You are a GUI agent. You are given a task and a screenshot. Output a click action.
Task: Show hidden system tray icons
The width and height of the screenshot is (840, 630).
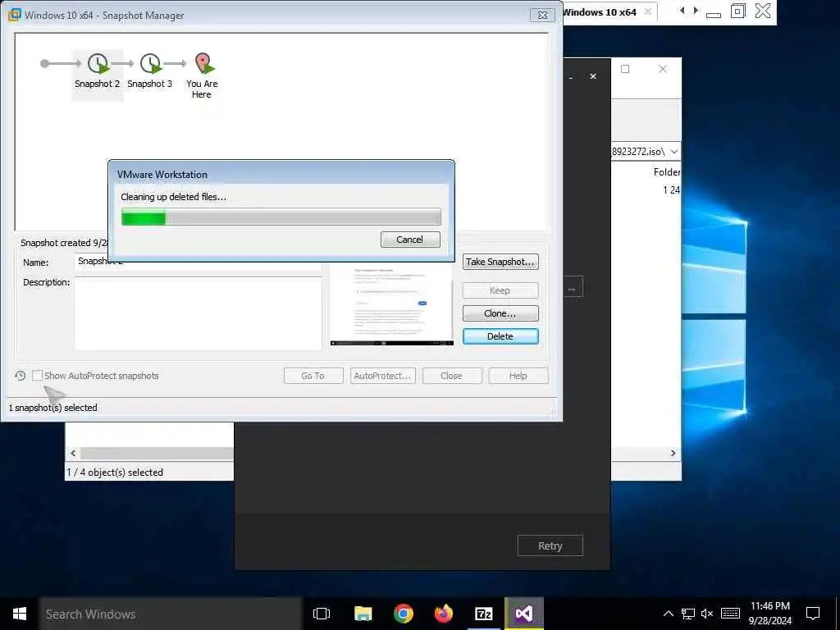668,614
